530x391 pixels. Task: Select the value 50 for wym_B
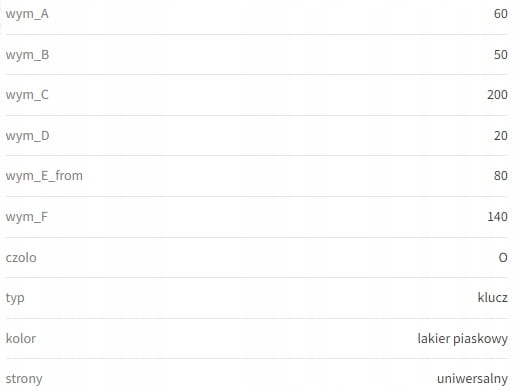501,55
